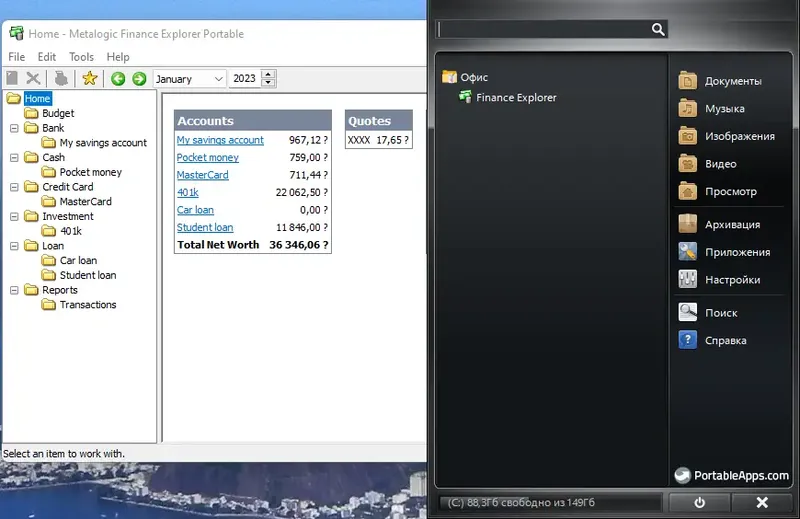Select MasterCard tree item
This screenshot has width=800, height=519.
[85, 202]
